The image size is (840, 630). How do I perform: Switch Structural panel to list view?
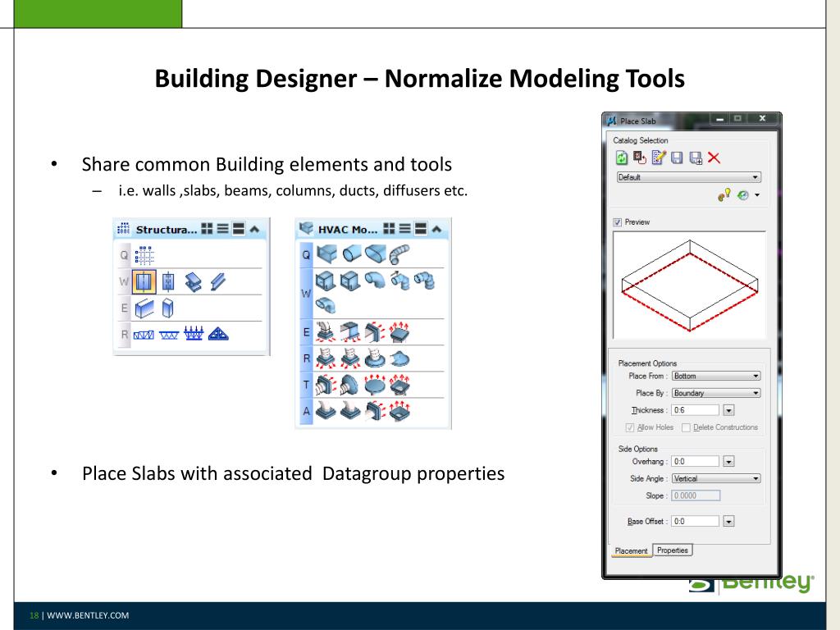click(x=222, y=230)
